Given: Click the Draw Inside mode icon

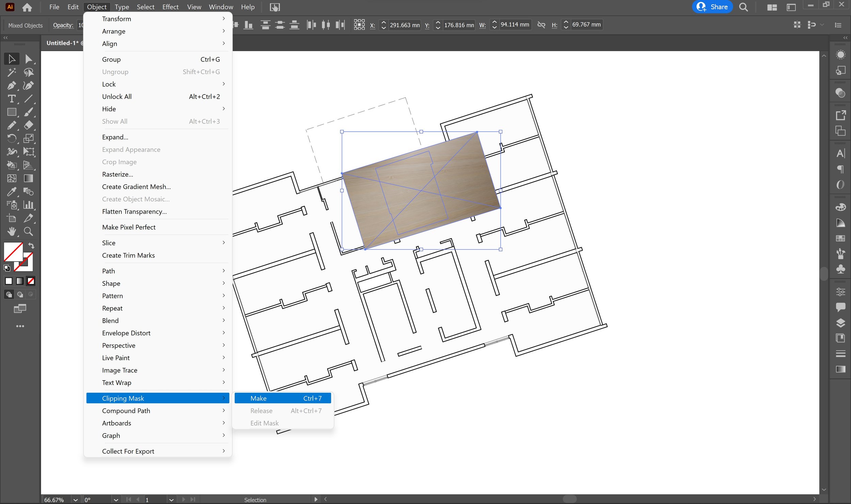Looking at the screenshot, I should [x=28, y=295].
